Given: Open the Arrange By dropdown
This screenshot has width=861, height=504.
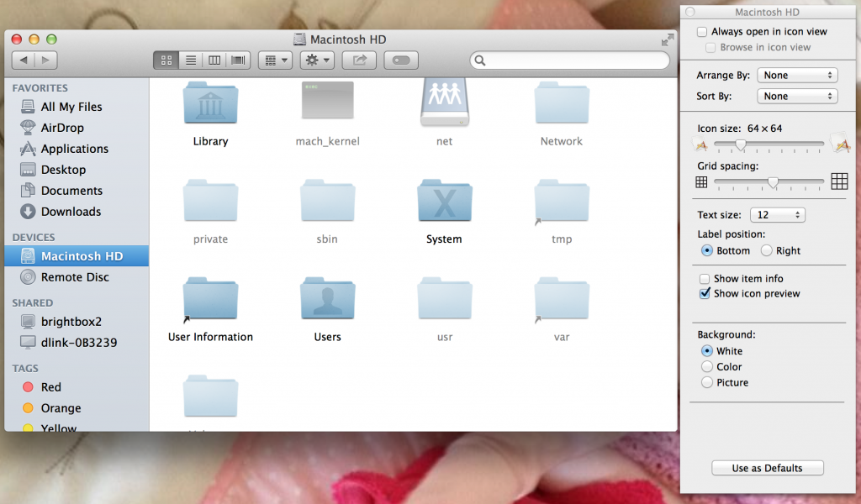Looking at the screenshot, I should click(x=797, y=75).
